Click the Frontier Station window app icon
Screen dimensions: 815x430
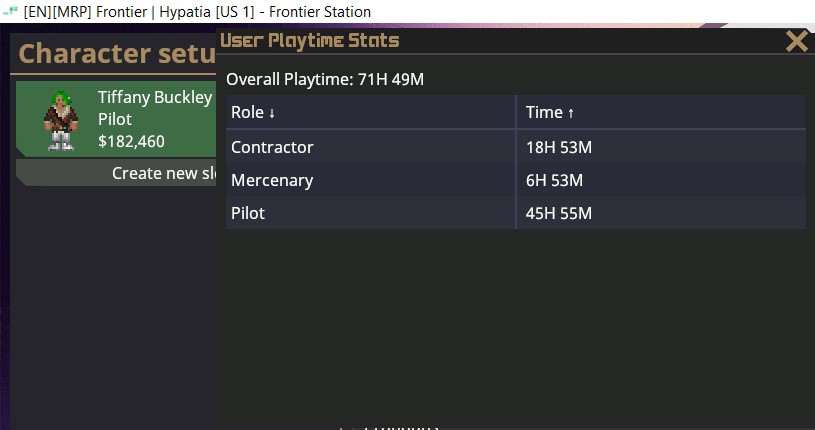click(x=10, y=11)
